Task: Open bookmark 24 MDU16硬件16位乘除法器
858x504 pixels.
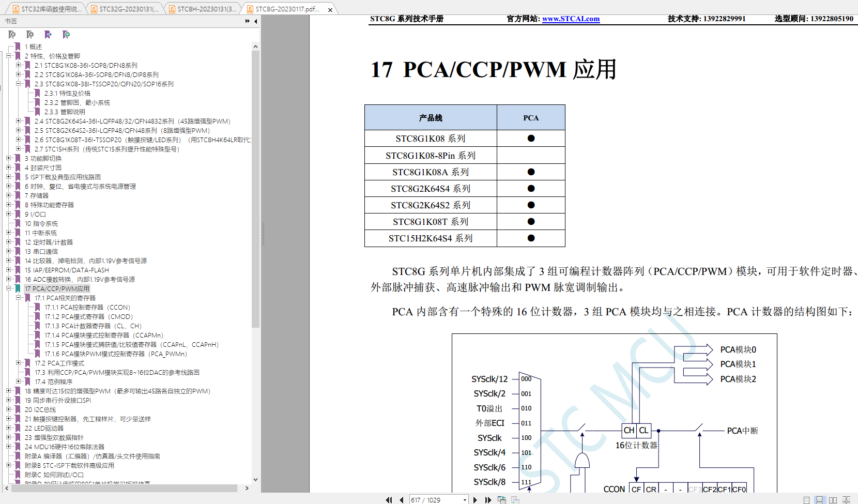Action: click(64, 447)
